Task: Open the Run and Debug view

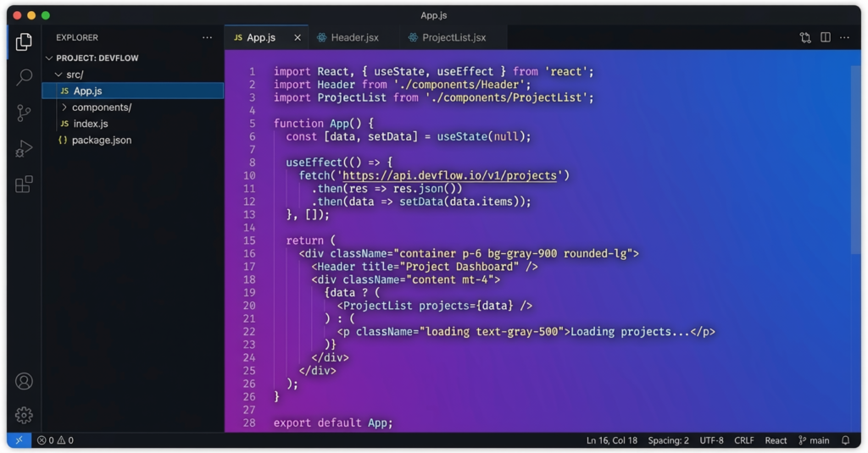Action: pos(24,148)
